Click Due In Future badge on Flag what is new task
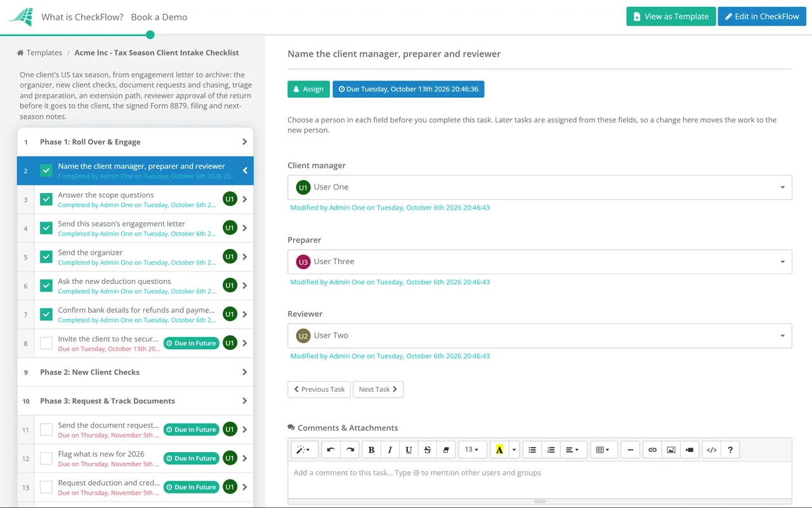 [x=191, y=458]
